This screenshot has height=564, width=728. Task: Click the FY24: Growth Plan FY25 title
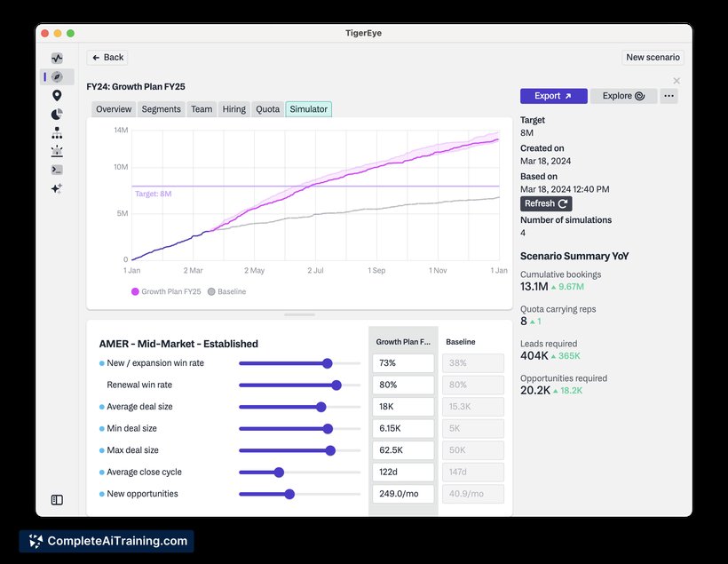coord(136,86)
